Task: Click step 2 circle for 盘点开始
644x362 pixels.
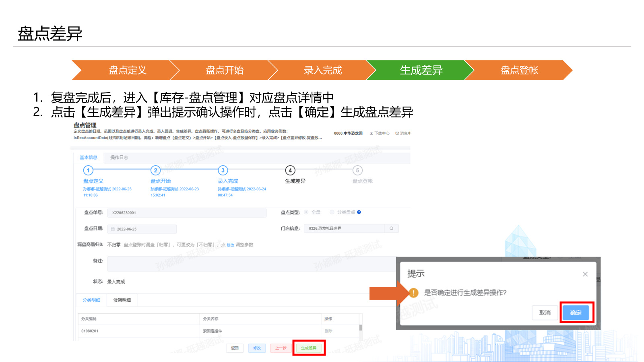Action: 155,170
